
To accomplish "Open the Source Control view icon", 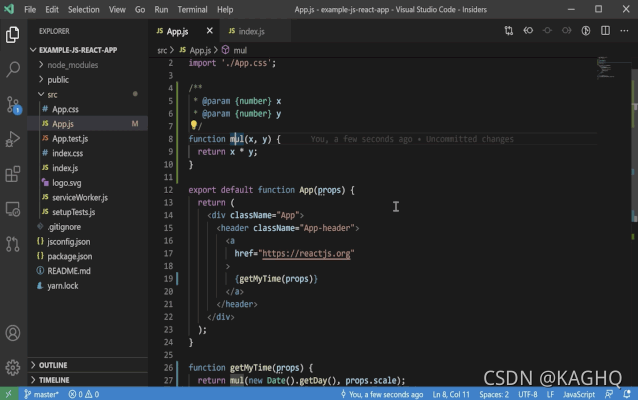I will (x=13, y=105).
